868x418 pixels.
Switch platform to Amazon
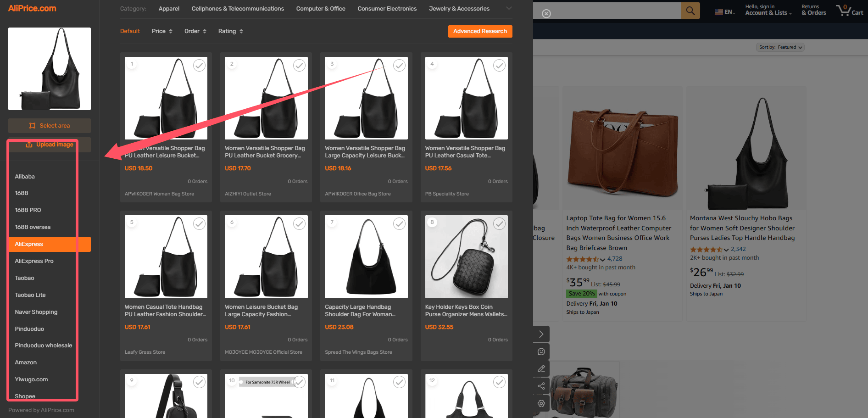[x=50, y=362]
